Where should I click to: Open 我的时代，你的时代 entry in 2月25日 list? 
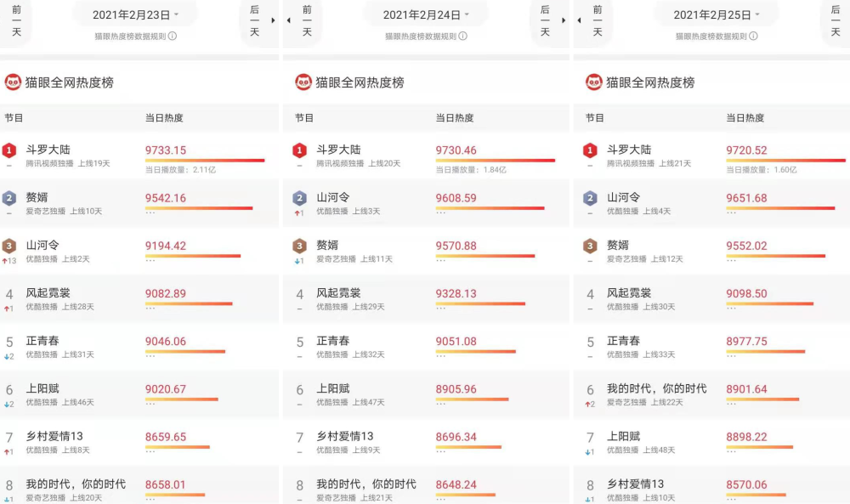(x=656, y=388)
